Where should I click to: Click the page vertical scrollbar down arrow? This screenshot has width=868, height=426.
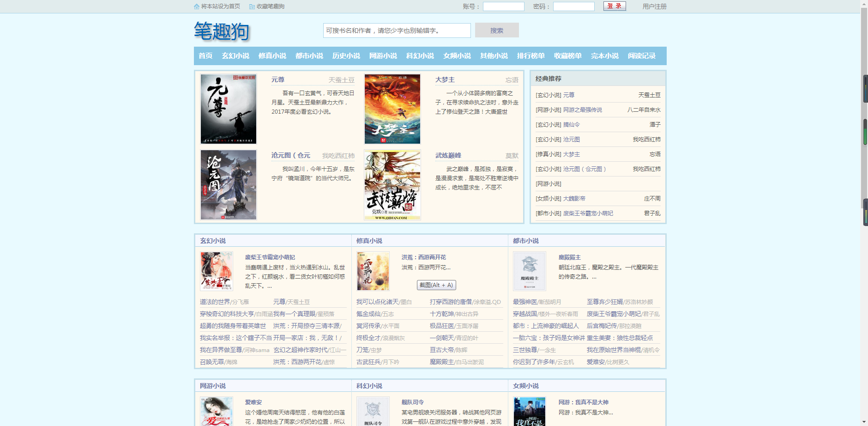[x=864, y=422]
